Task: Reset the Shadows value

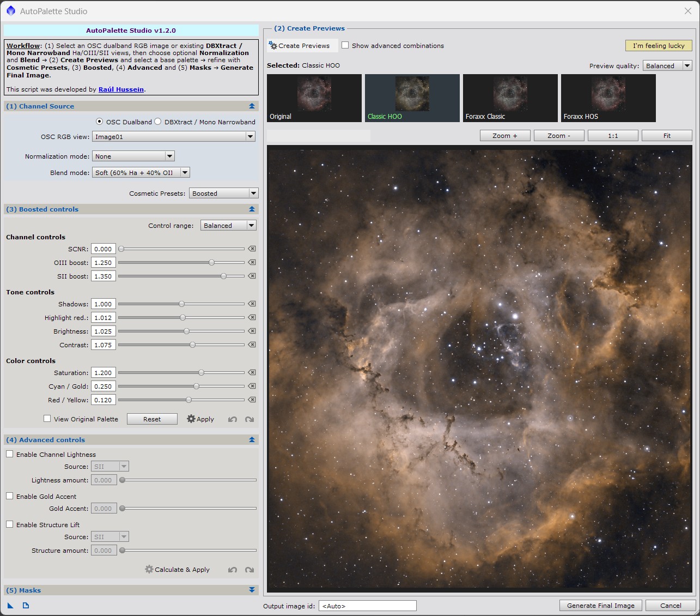Action: pyautogui.click(x=252, y=304)
